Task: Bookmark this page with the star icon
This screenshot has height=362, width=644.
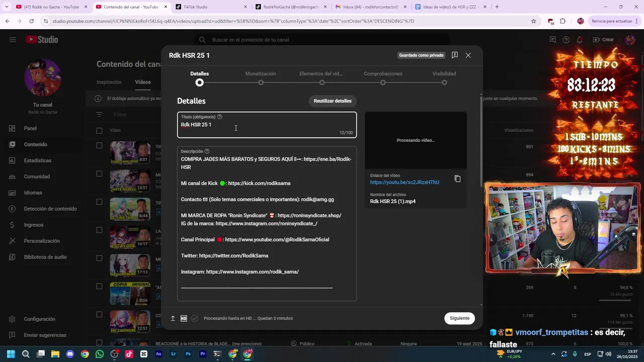Action: [533, 21]
